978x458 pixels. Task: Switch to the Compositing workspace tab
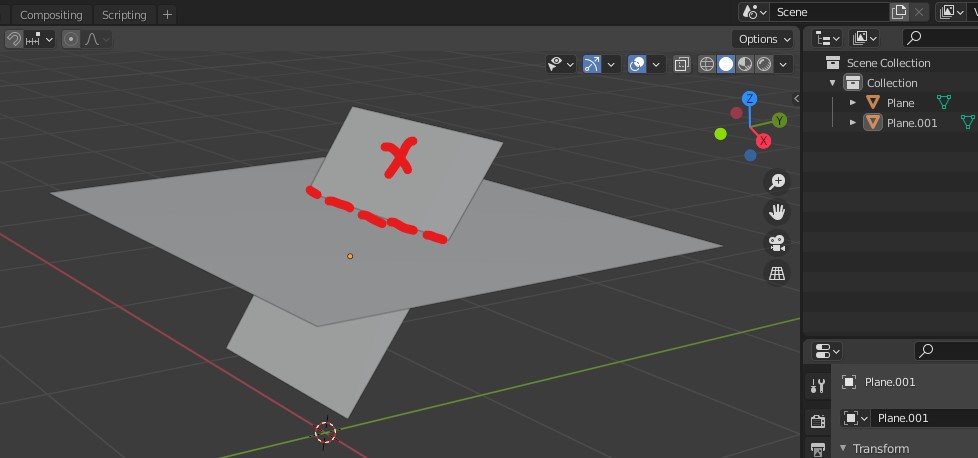(53, 15)
